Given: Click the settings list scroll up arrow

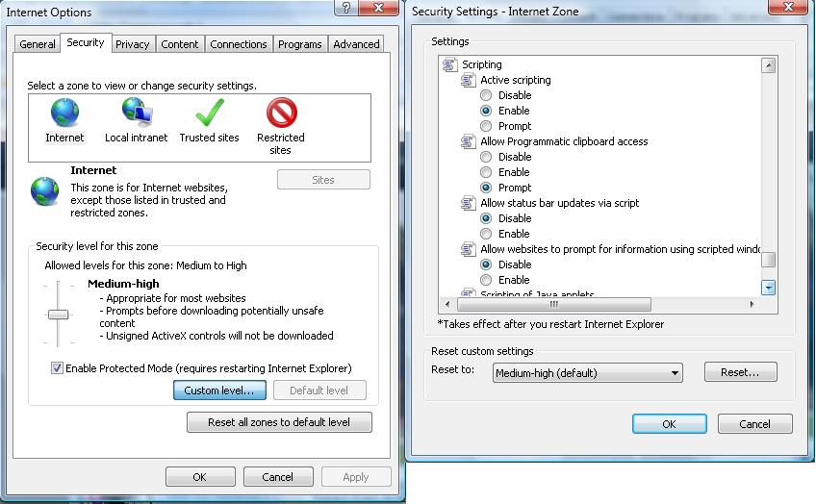Looking at the screenshot, I should click(768, 65).
